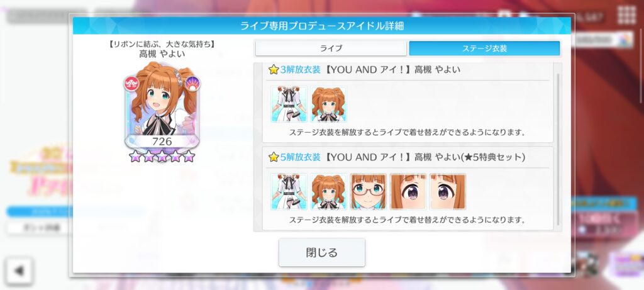Click the costume list vertical scrollbar
Viewport: 644px width, 290px height.
[558, 150]
